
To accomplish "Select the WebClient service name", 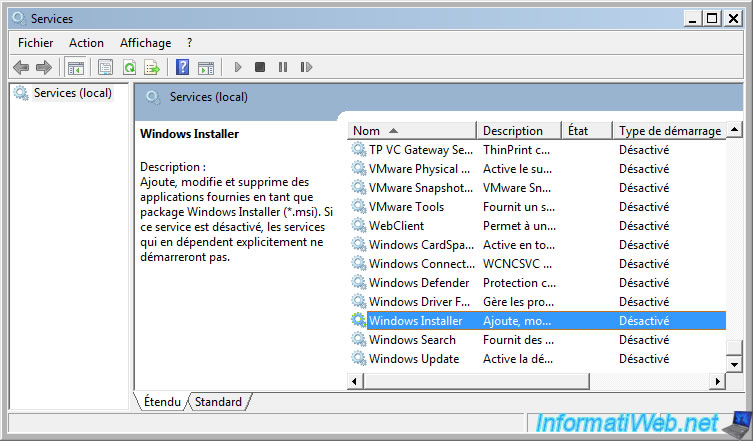I will click(396, 226).
